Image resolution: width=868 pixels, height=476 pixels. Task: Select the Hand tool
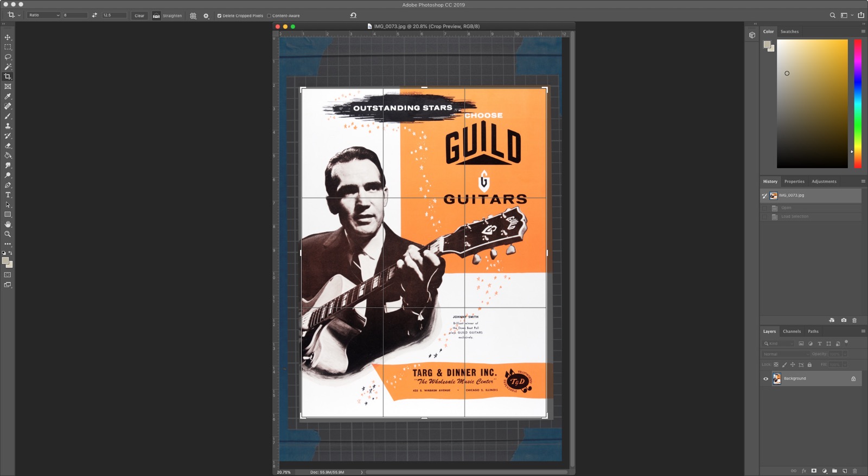tap(8, 224)
